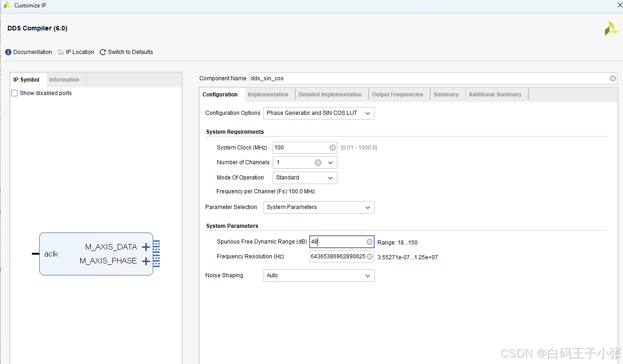The height and width of the screenshot is (364, 623).
Task: Expand the M_AXIS_DATA bus plus icon
Action: (x=146, y=247)
